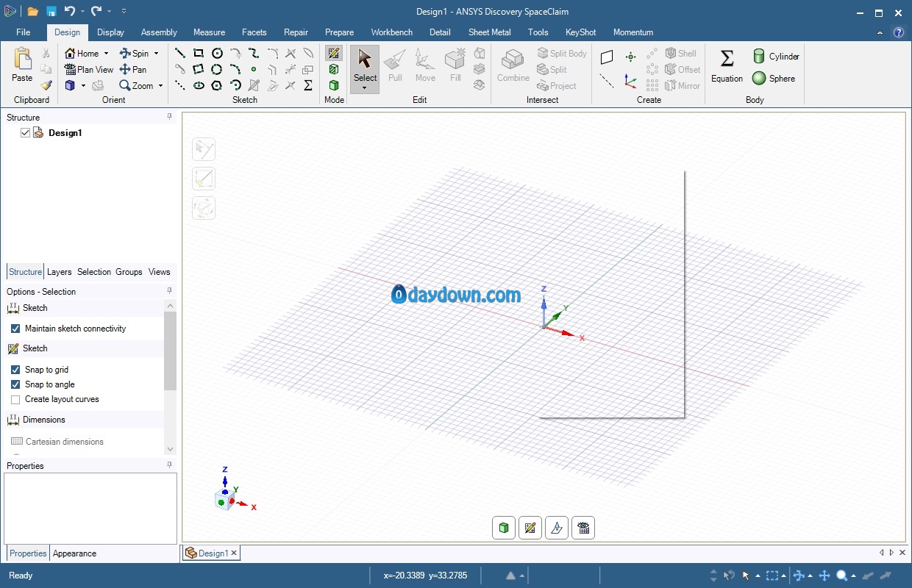Switch to the Sheet Metal ribbon tab
This screenshot has height=588, width=912.
tap(489, 32)
